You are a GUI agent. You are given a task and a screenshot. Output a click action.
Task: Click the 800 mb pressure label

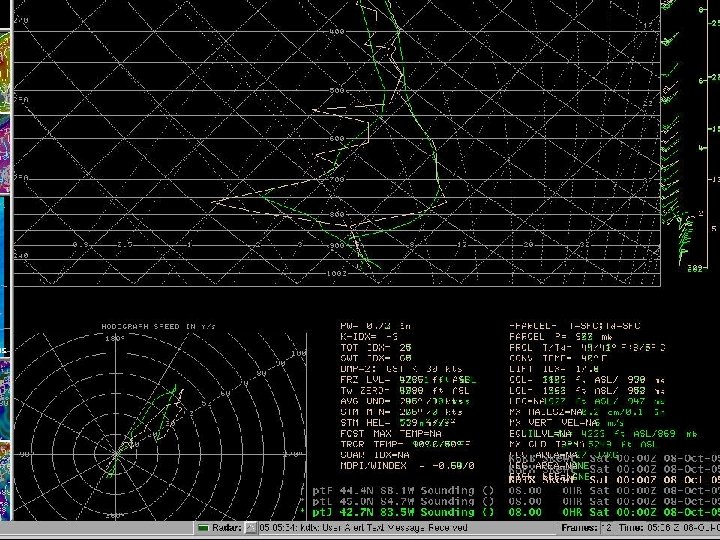pos(337,214)
